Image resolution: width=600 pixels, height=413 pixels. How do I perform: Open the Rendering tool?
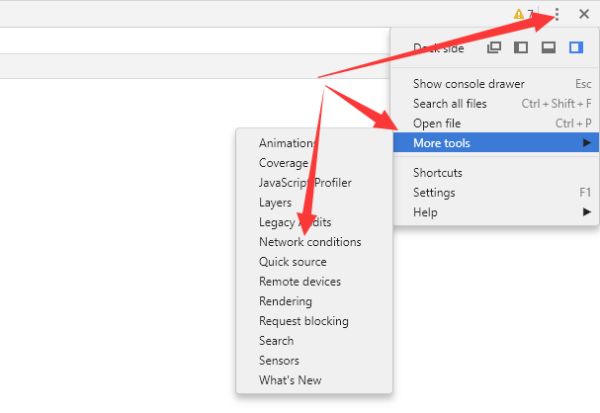(285, 301)
